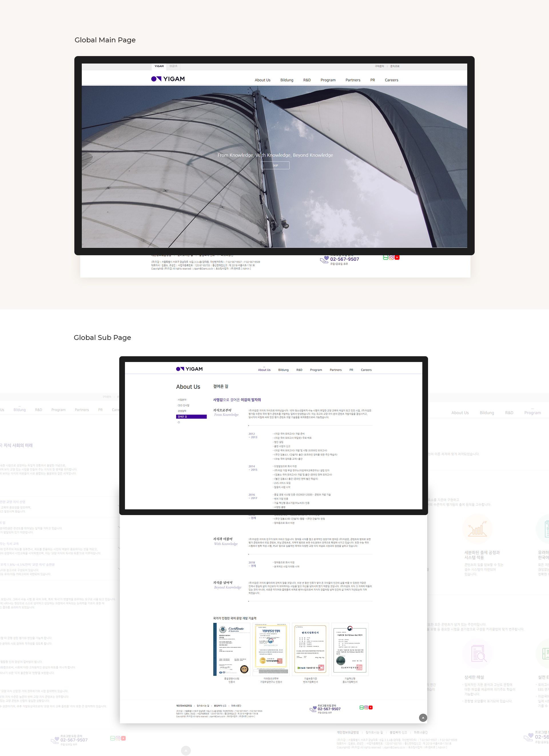Click the faded Instagram icon on the left background page
This screenshot has width=549, height=756.
click(x=118, y=738)
